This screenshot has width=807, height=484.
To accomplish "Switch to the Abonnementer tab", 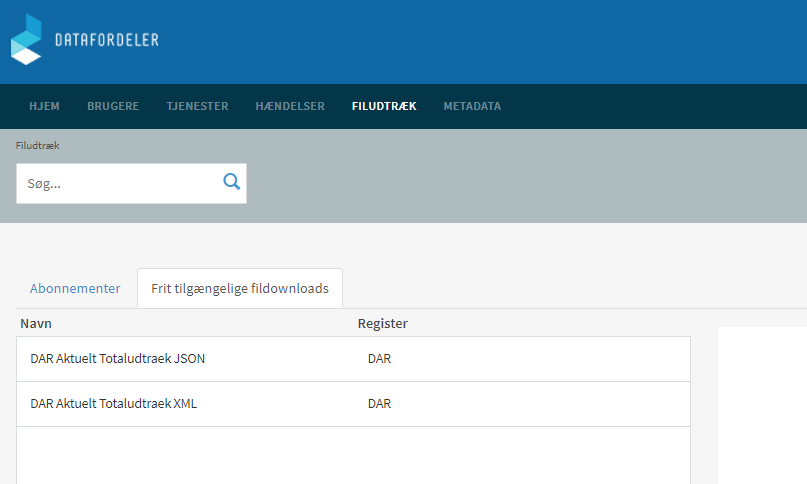I will click(x=75, y=289).
